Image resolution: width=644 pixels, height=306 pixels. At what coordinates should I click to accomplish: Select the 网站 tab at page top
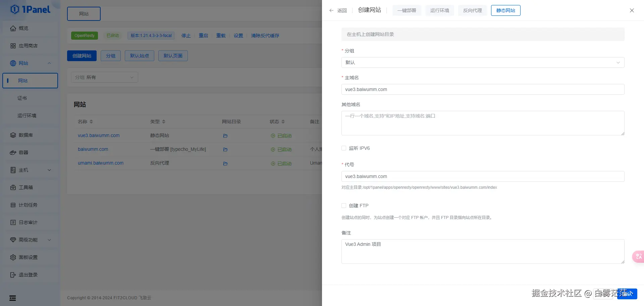tap(84, 14)
